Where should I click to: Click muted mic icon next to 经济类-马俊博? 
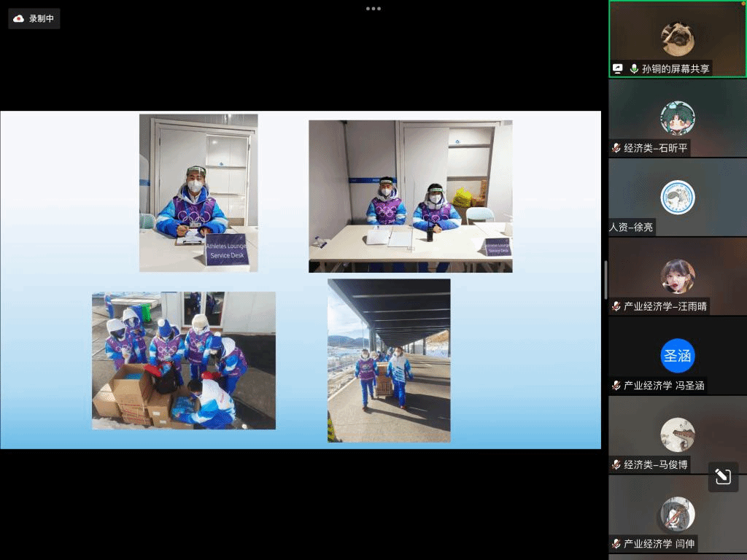click(616, 464)
